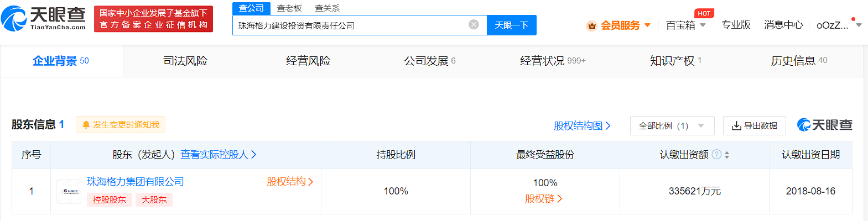Open the 珠海格力集团有限公司 link
The height and width of the screenshot is (221, 868).
click(x=136, y=182)
